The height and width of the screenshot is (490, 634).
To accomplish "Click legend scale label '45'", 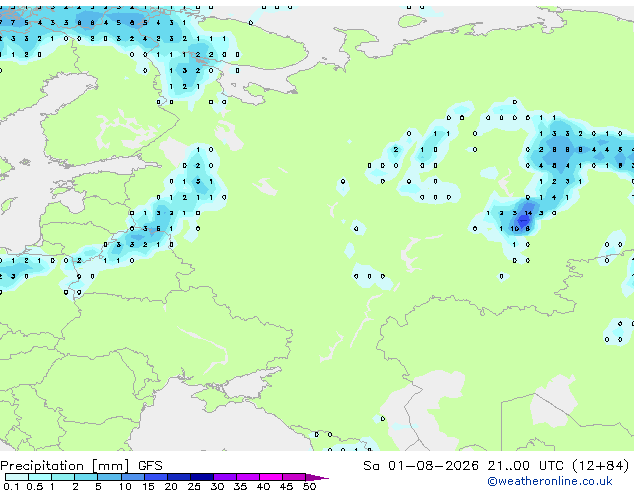I will coord(286,486).
